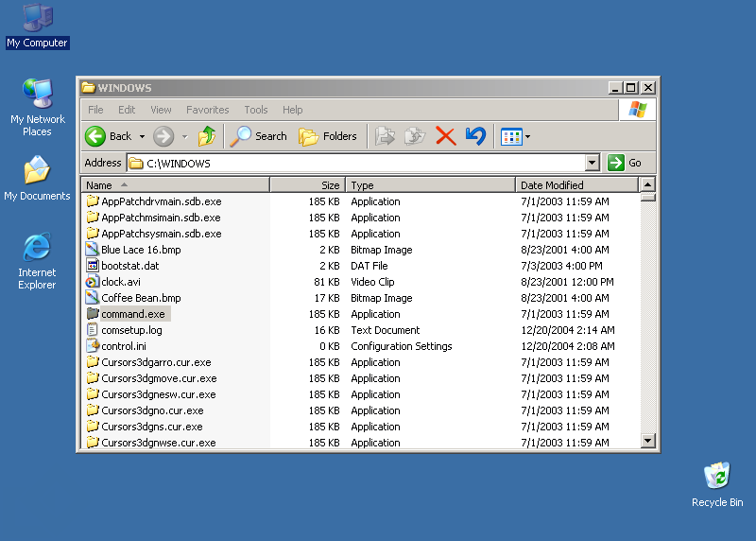Expand the Address bar dropdown
The width and height of the screenshot is (756, 541).
(x=593, y=163)
